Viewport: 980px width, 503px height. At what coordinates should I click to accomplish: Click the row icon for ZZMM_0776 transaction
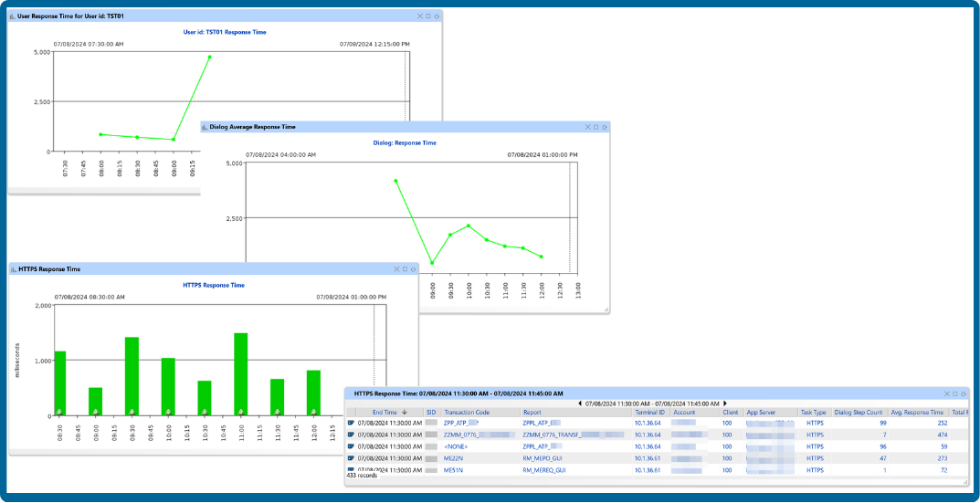point(352,435)
